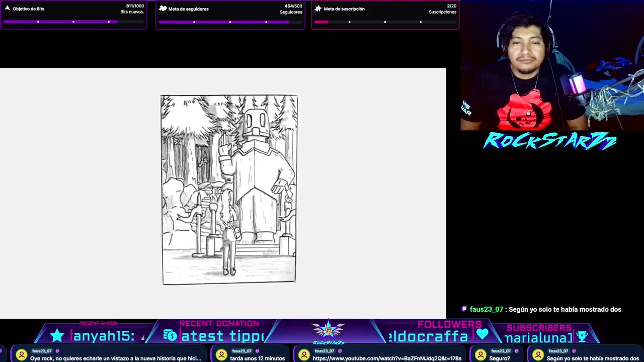
Task: Click the avatar beside 'Oye rock' chat message
Action: [22, 355]
